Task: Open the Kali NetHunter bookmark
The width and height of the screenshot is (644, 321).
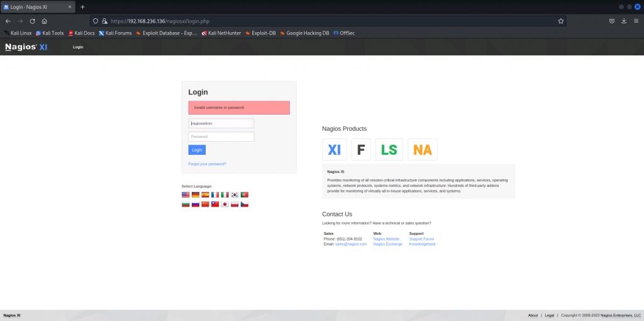Action: [221, 33]
